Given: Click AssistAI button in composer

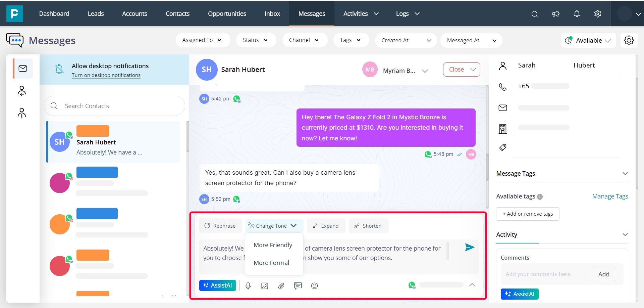Looking at the screenshot, I should coord(218,285).
